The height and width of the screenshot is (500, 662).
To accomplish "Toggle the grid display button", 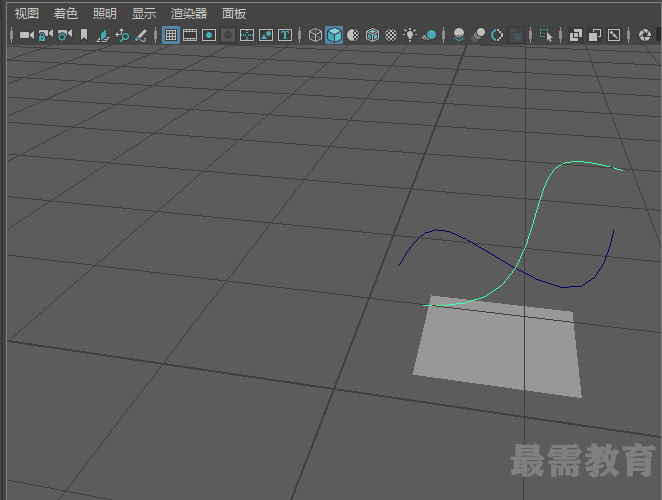I will click(x=171, y=35).
